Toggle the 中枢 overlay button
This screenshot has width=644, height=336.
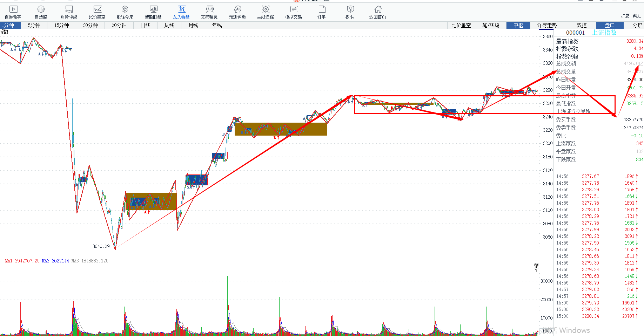tap(518, 25)
